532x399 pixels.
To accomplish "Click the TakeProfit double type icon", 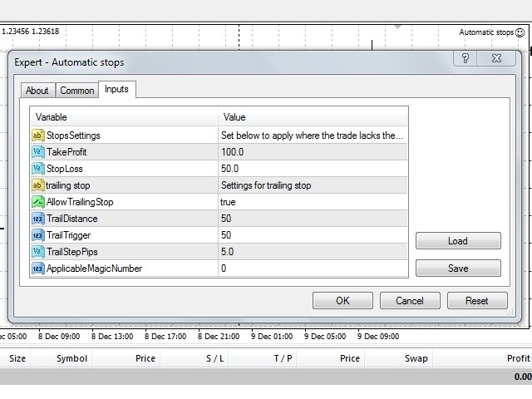I will 37,152.
